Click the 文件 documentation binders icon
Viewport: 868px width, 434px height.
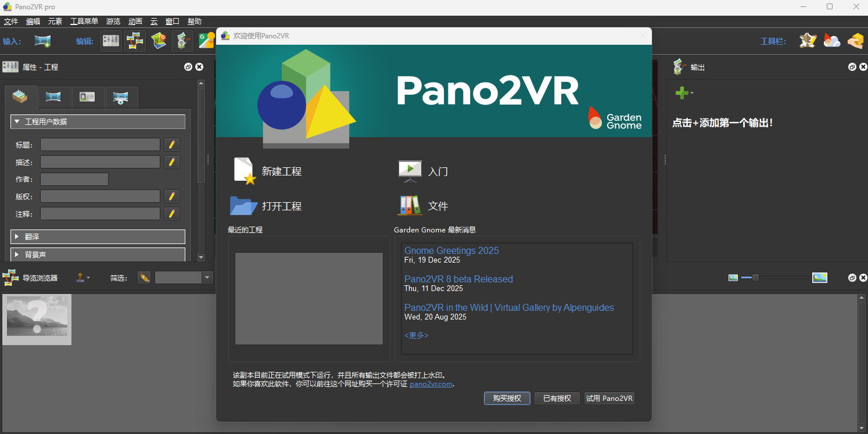[410, 205]
